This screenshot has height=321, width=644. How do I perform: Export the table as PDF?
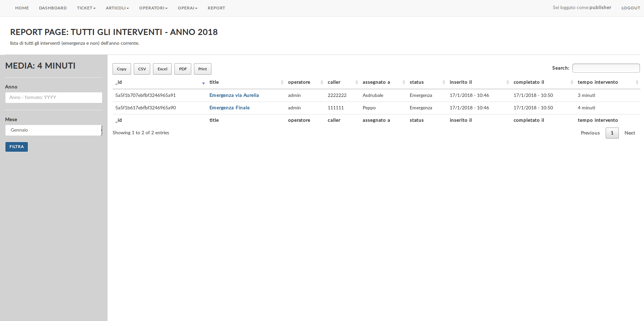point(183,69)
